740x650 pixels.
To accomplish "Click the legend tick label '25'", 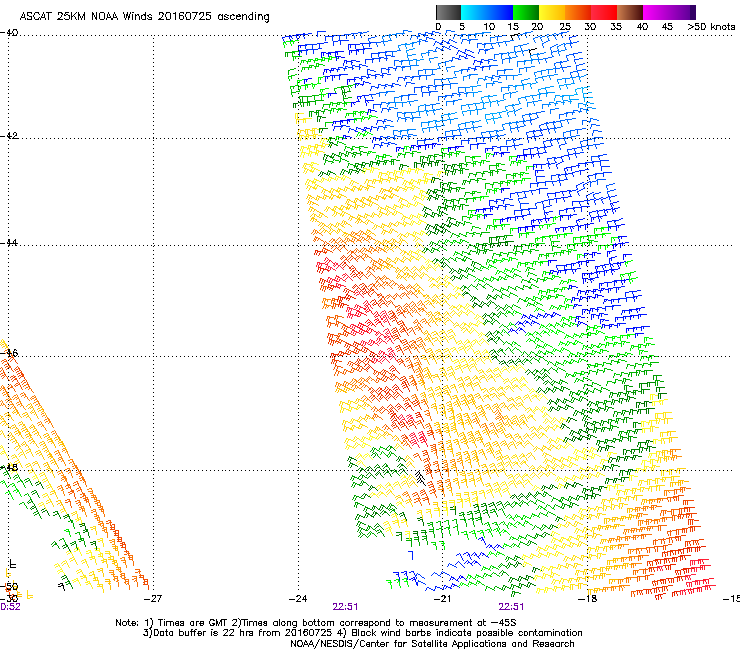I will [x=565, y=27].
